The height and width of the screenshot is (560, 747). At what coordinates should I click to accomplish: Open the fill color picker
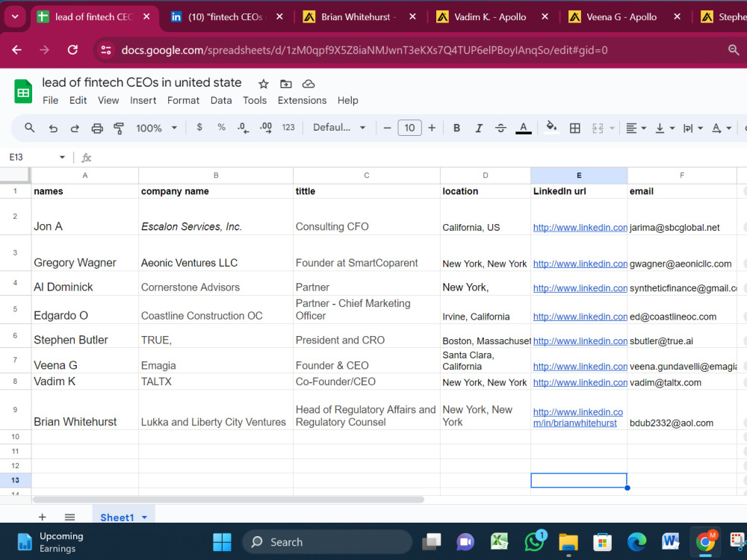tap(551, 127)
